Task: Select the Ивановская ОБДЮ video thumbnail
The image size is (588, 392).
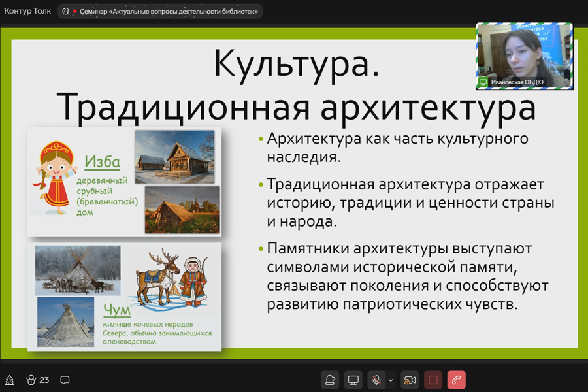Action: (525, 52)
